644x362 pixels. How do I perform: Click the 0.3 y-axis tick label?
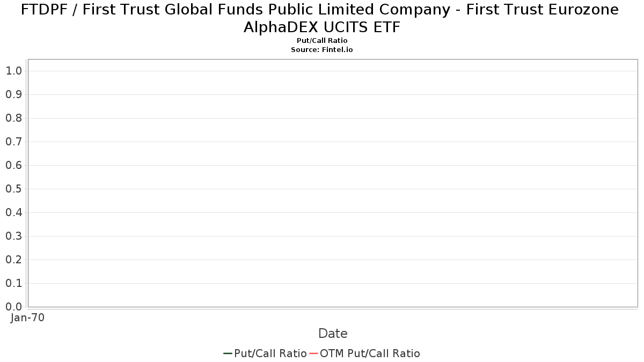pyautogui.click(x=14, y=236)
